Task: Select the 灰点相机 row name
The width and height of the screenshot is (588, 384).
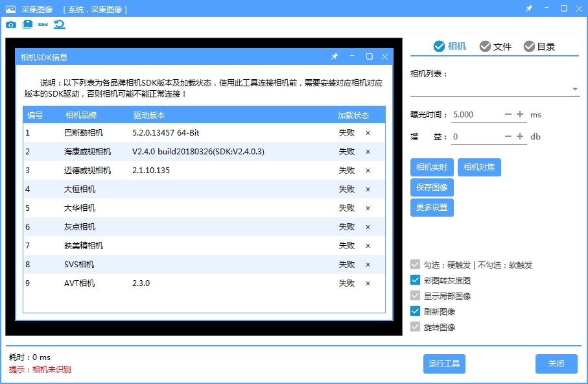Action: tap(80, 227)
